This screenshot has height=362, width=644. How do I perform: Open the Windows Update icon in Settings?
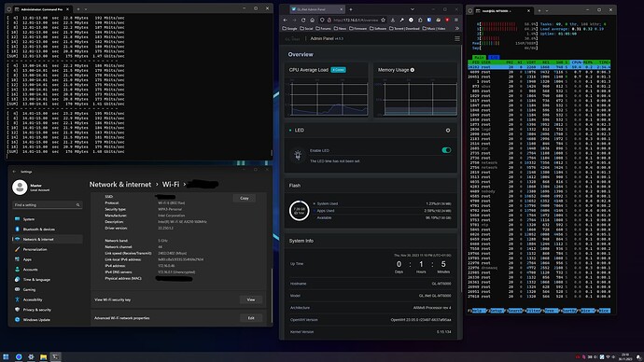point(17,319)
